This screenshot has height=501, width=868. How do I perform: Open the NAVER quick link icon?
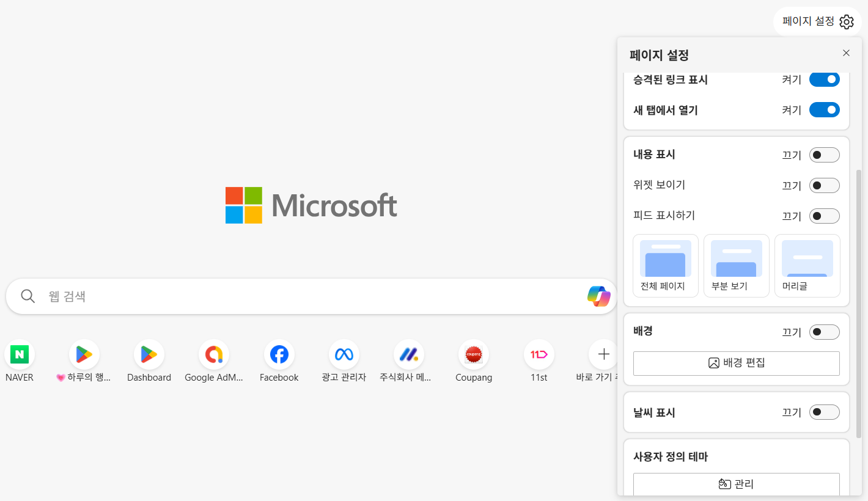[x=20, y=354]
